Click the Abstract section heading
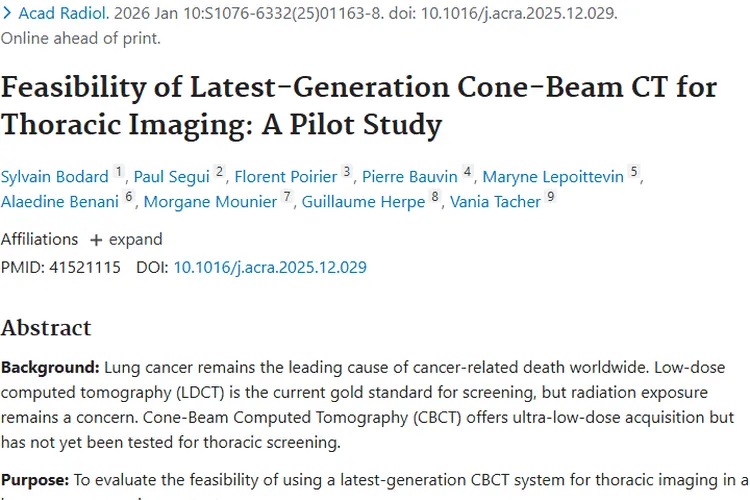The image size is (750, 500). pyautogui.click(x=46, y=328)
